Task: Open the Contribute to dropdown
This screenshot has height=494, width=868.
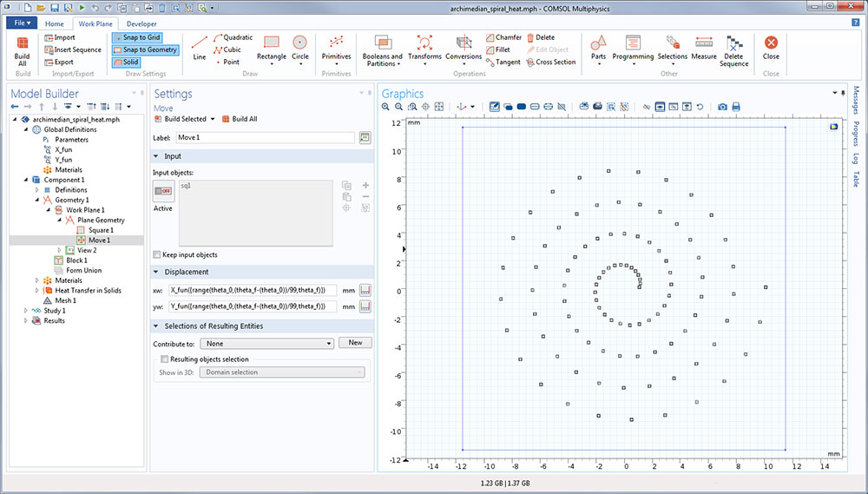Action: pyautogui.click(x=266, y=344)
